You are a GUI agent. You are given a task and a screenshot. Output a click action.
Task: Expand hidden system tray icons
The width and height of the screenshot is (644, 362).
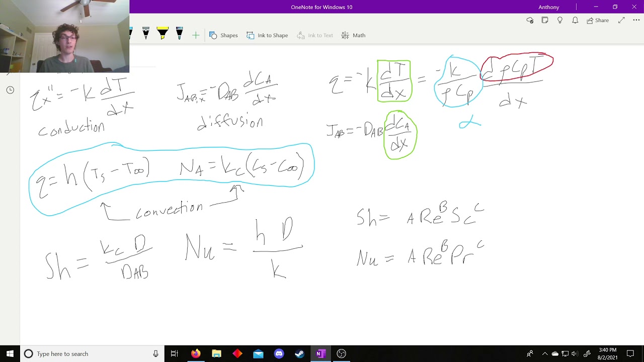(x=545, y=353)
